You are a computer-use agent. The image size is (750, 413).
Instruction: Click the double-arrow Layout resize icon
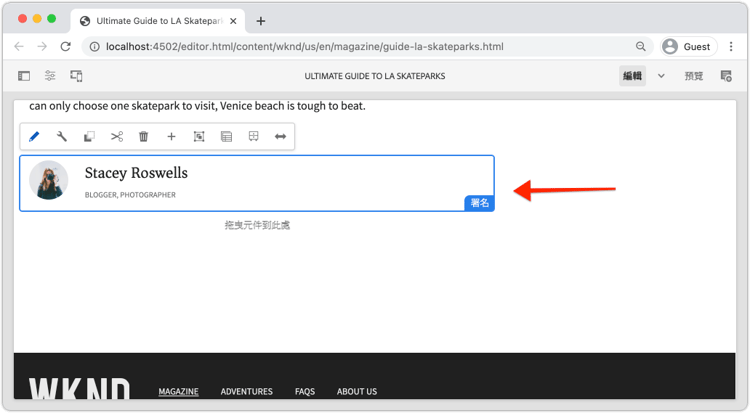pyautogui.click(x=280, y=137)
